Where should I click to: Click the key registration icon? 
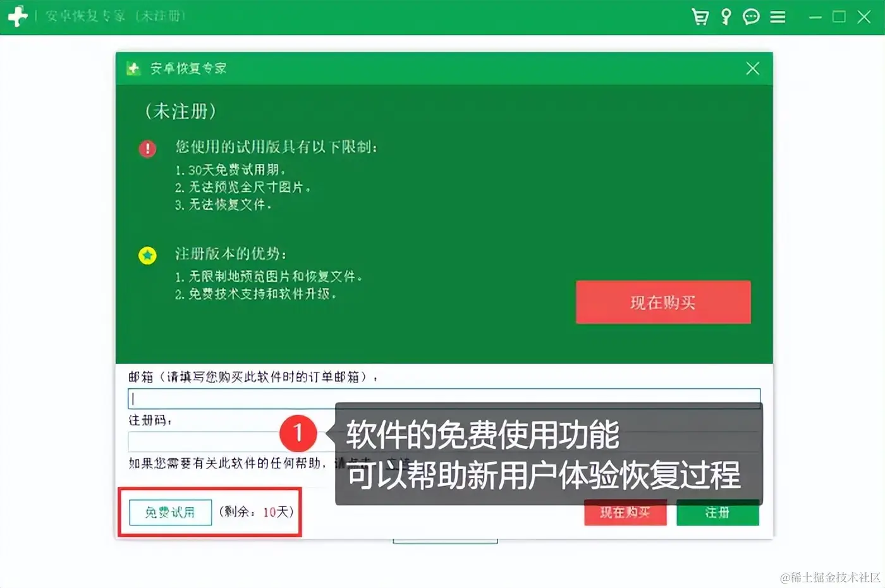pyautogui.click(x=726, y=16)
